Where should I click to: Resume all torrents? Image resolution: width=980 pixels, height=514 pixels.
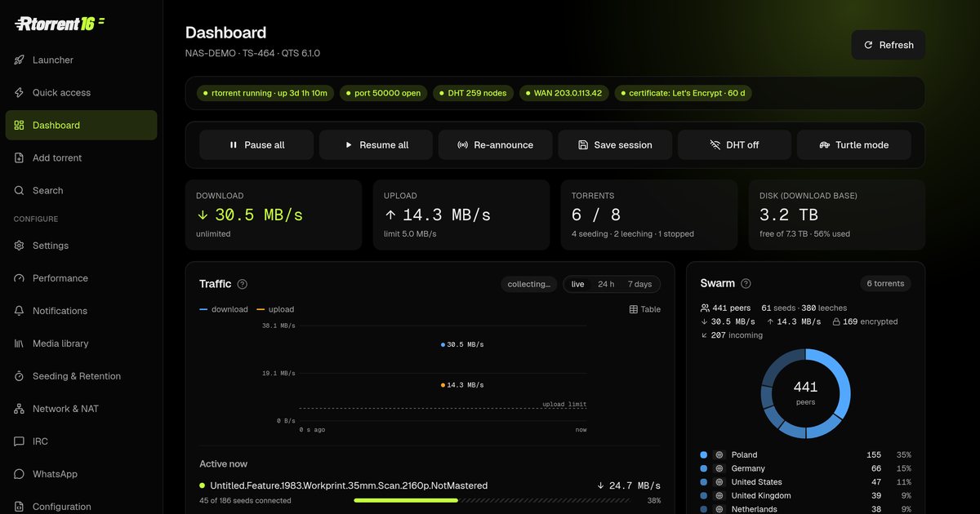click(376, 145)
